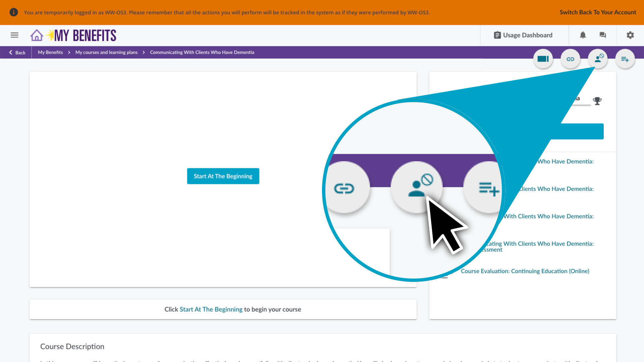Viewport: 644px width, 362px height.
Task: Open the hamburger main menu
Action: (x=14, y=35)
